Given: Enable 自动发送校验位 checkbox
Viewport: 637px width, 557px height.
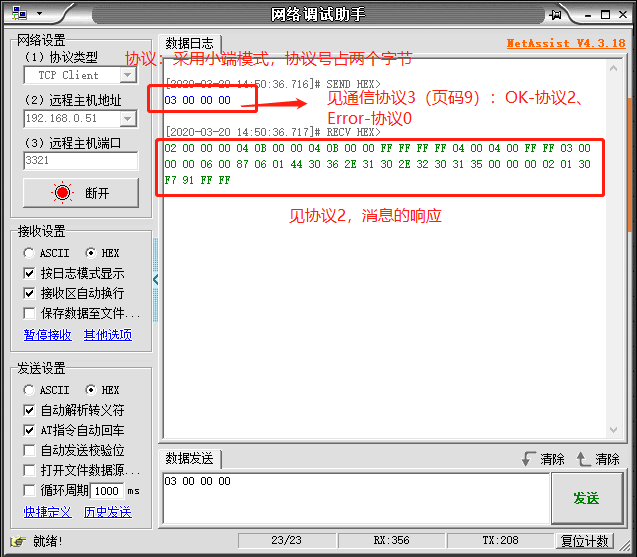Looking at the screenshot, I should [29, 450].
